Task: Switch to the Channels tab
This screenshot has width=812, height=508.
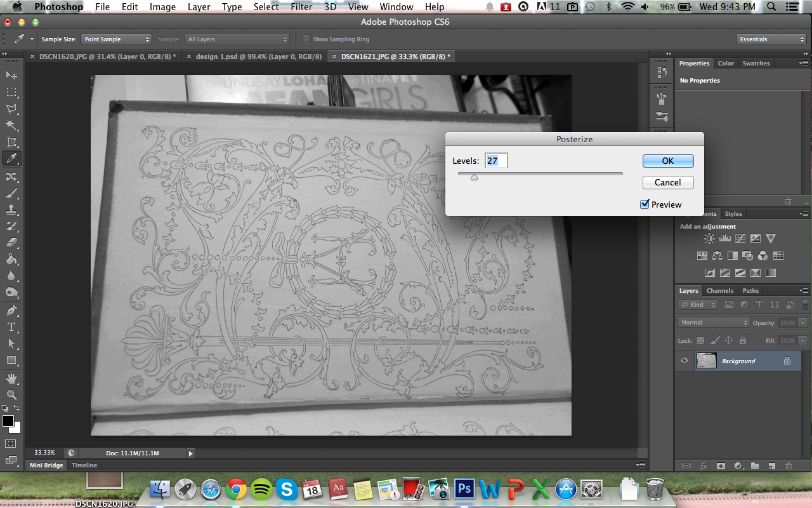Action: pyautogui.click(x=720, y=291)
